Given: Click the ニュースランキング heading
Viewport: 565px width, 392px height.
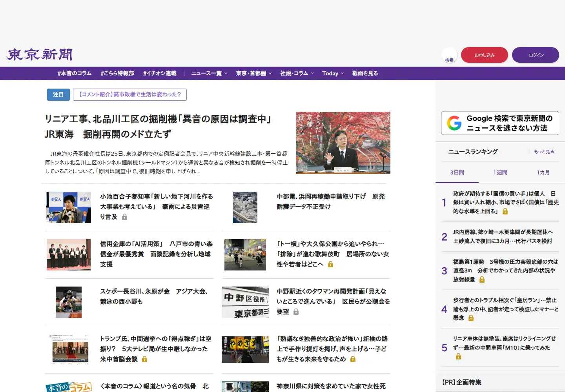Looking at the screenshot, I should click(x=473, y=152).
